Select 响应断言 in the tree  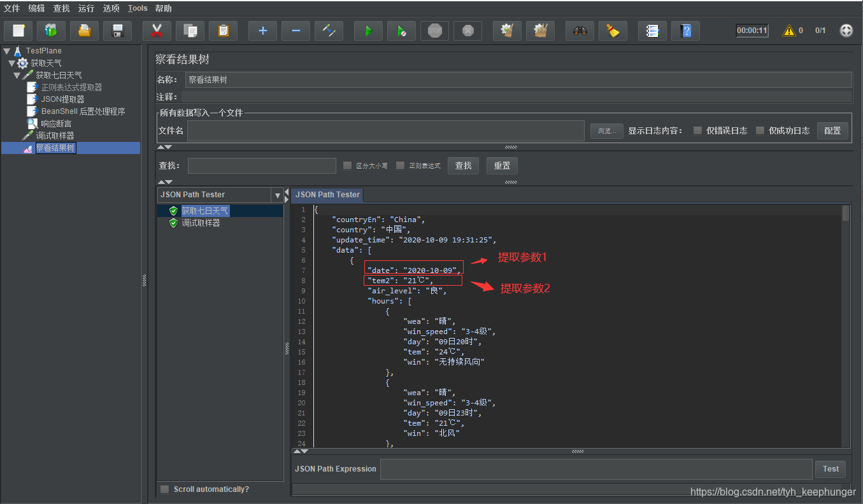pyautogui.click(x=56, y=123)
